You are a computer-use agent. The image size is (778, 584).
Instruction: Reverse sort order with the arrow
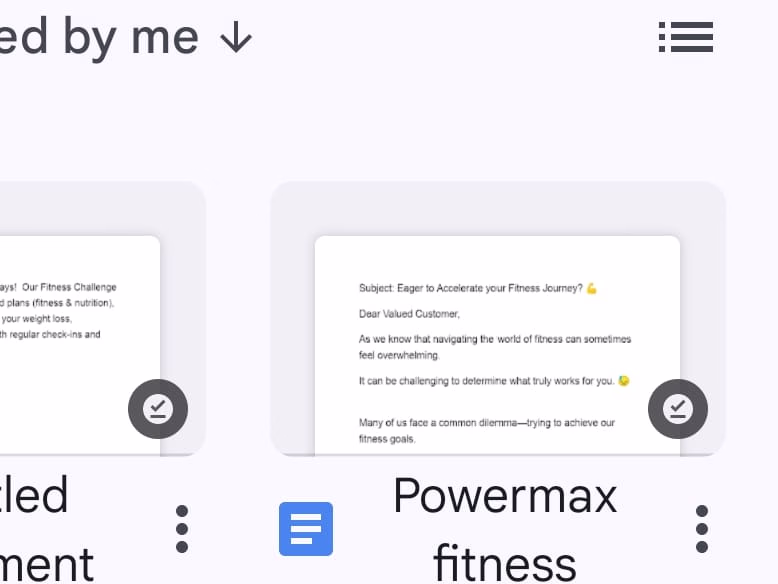point(236,37)
